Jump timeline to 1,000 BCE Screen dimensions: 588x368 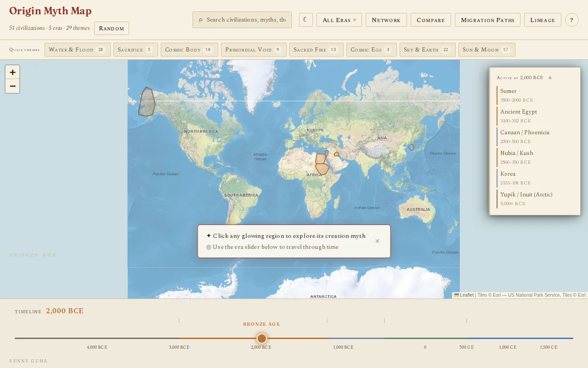[x=343, y=347]
